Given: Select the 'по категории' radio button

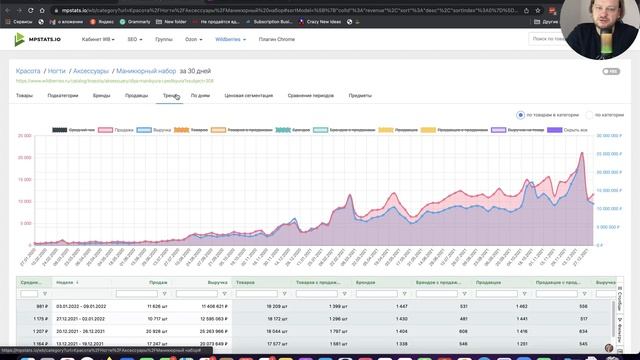Looking at the screenshot, I should point(589,115).
